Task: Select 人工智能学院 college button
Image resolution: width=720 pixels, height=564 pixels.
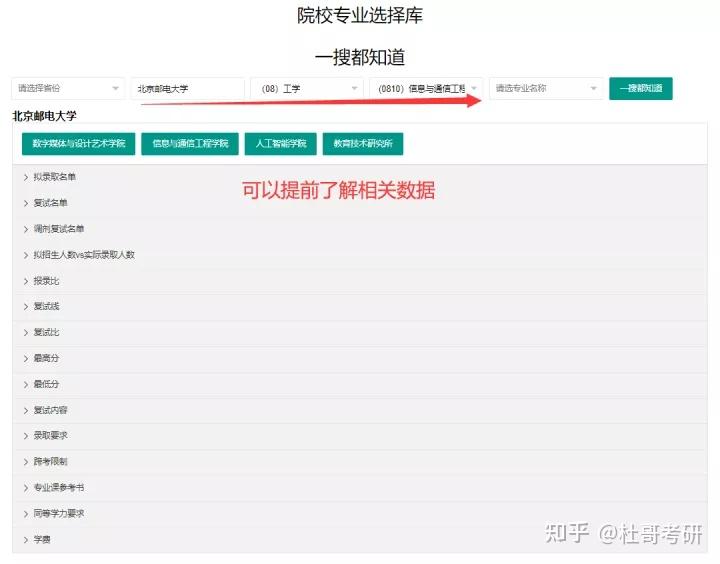Action: (281, 144)
